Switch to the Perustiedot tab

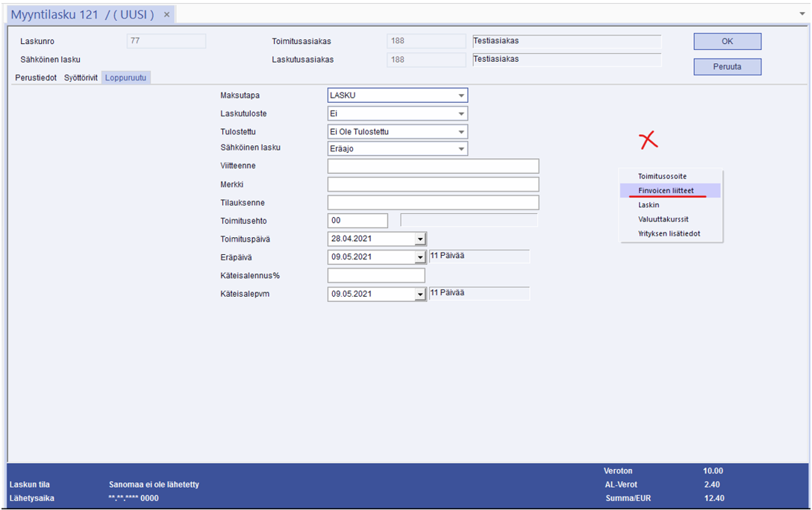pos(36,78)
